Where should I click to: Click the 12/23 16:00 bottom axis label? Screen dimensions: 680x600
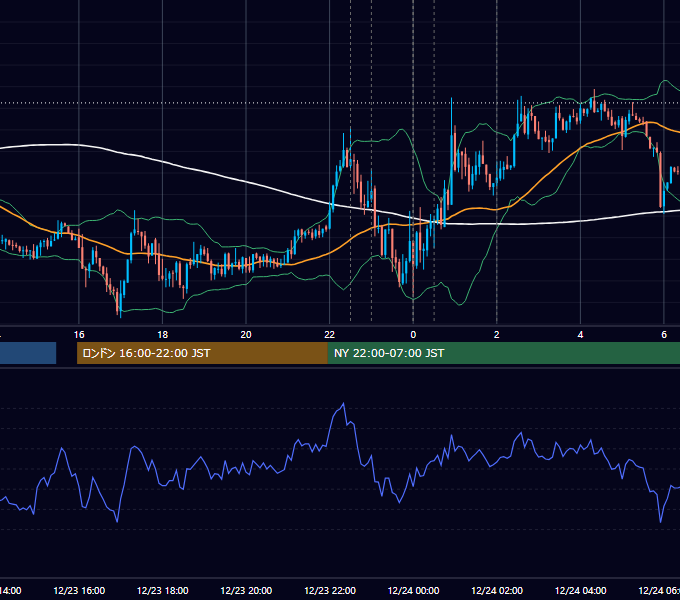pyautogui.click(x=79, y=591)
